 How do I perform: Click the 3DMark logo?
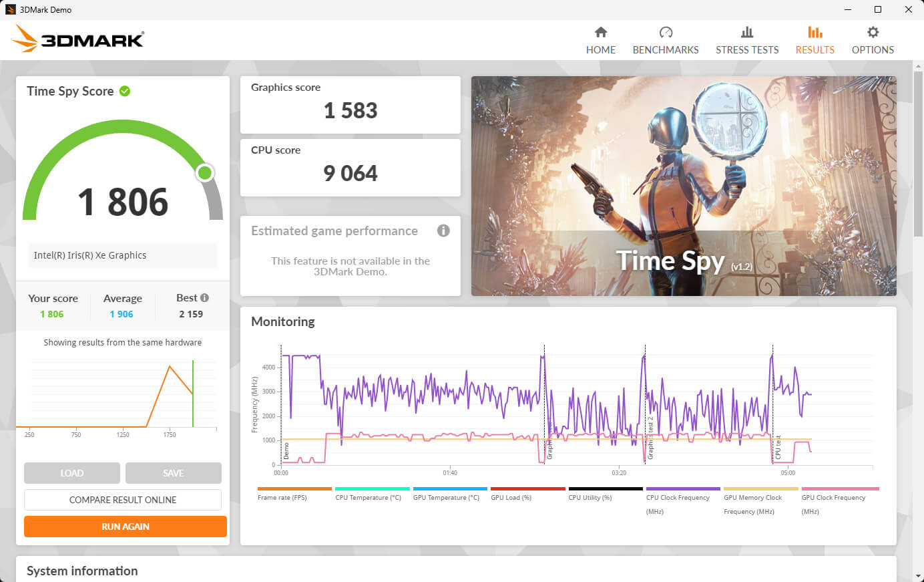pyautogui.click(x=78, y=39)
